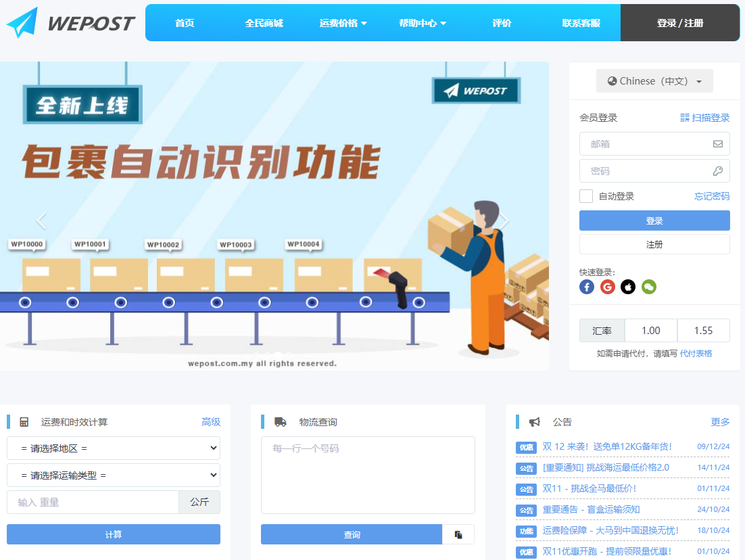Log in with the WeChat icon
The height and width of the screenshot is (560, 745).
coord(649,287)
